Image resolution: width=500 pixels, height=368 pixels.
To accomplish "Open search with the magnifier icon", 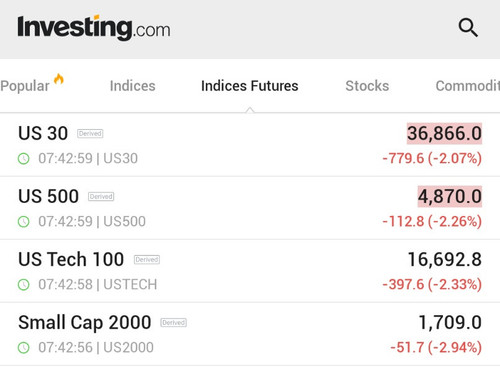I will pos(468,28).
